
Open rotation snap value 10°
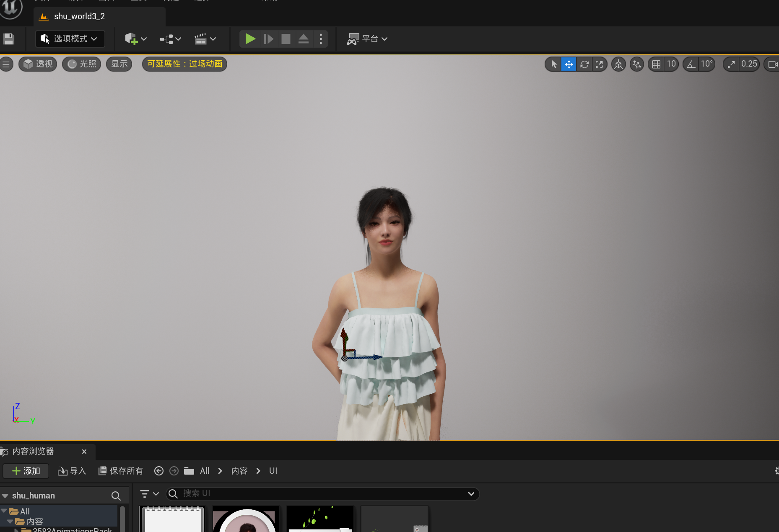707,64
